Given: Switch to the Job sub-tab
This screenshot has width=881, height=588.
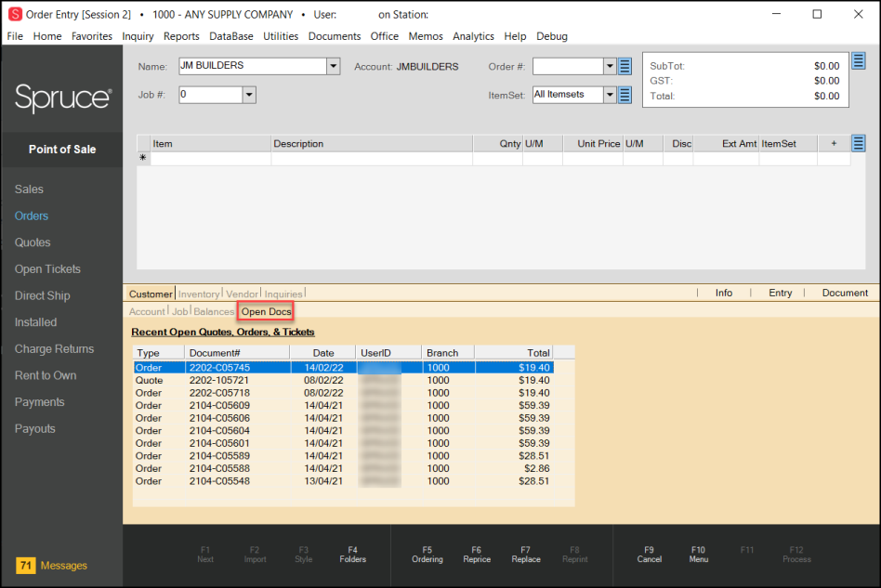Looking at the screenshot, I should tap(179, 311).
